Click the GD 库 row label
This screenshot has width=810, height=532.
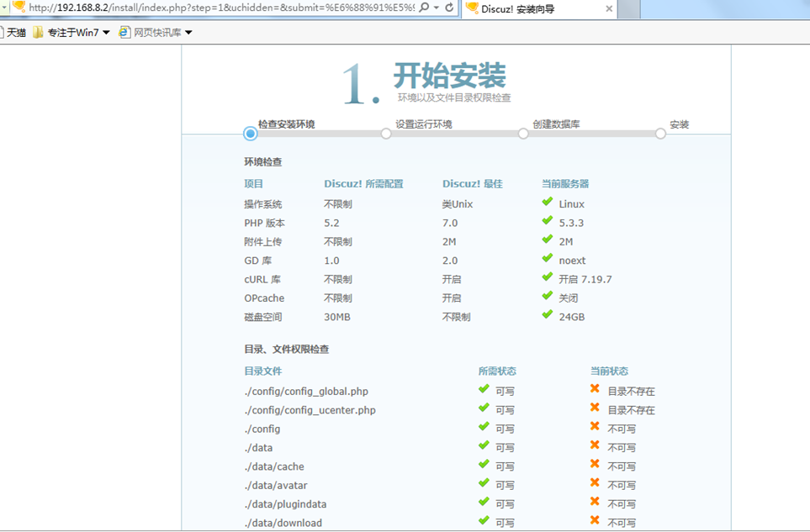[257, 261]
